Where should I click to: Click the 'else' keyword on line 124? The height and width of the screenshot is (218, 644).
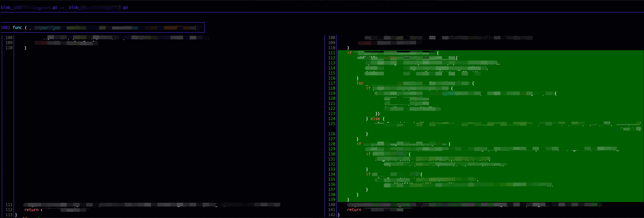click(375, 119)
